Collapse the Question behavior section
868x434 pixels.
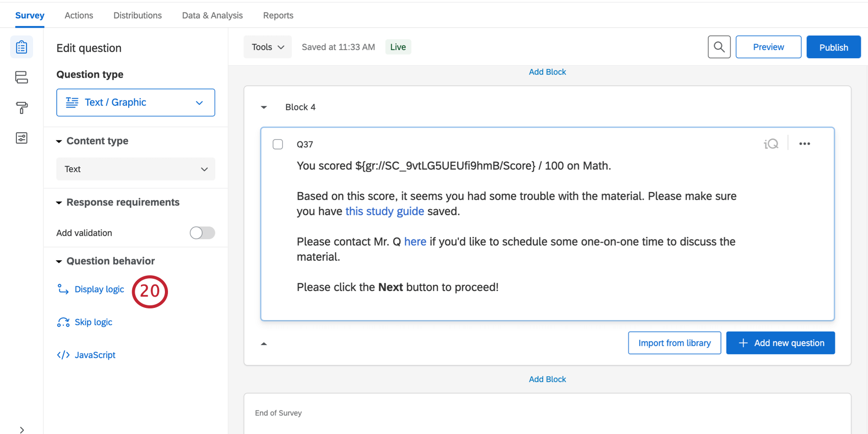59,261
